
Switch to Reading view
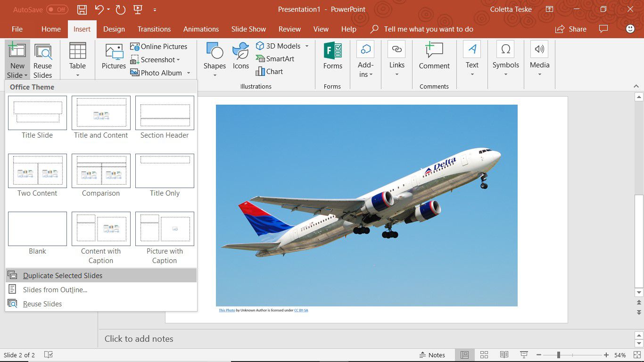click(x=504, y=355)
